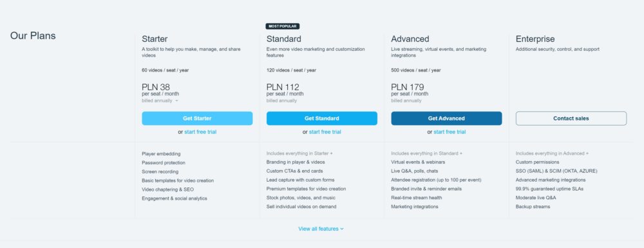Open the Standard plan free trial link
Image resolution: width=644 pixels, height=248 pixels.
[325, 132]
